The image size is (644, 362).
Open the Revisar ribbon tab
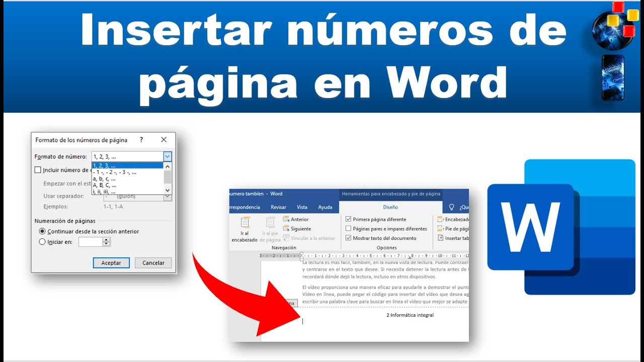(x=278, y=207)
